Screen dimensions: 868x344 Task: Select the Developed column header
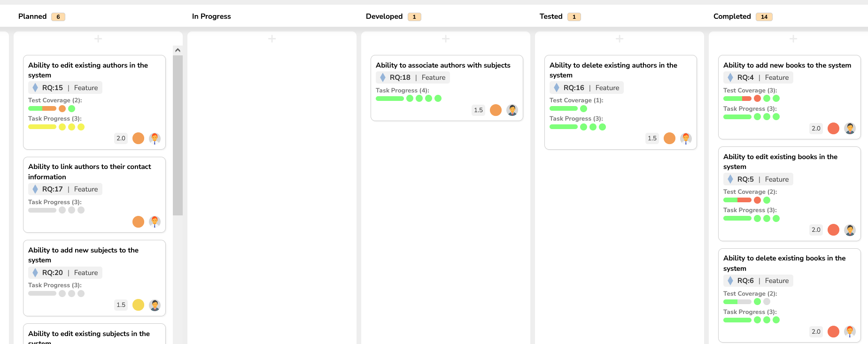coord(384,16)
